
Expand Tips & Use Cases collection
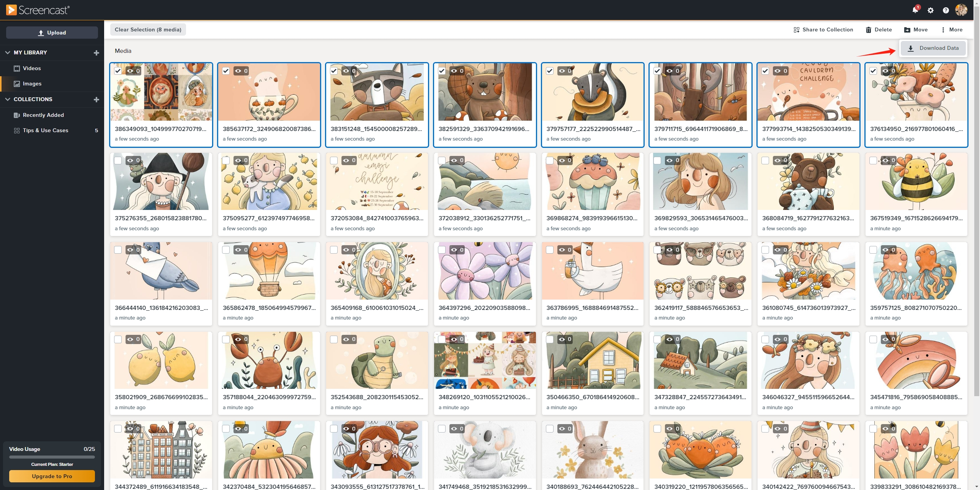(46, 130)
